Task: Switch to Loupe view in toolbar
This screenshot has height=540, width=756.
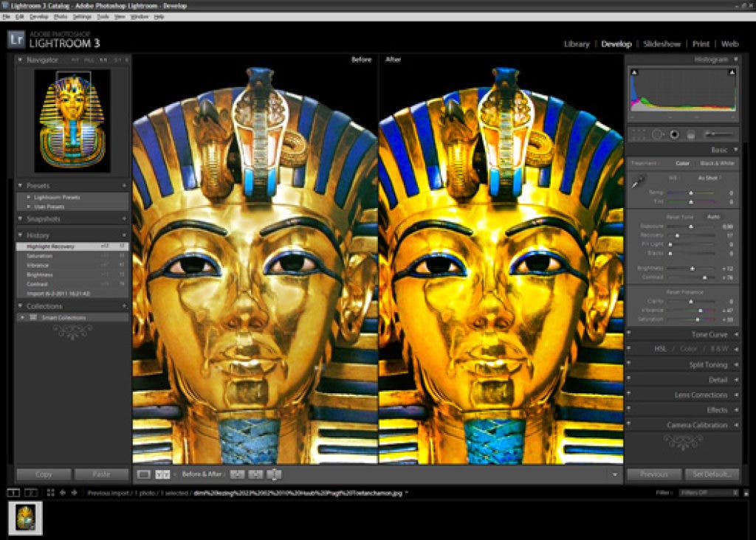Action: pyautogui.click(x=144, y=474)
